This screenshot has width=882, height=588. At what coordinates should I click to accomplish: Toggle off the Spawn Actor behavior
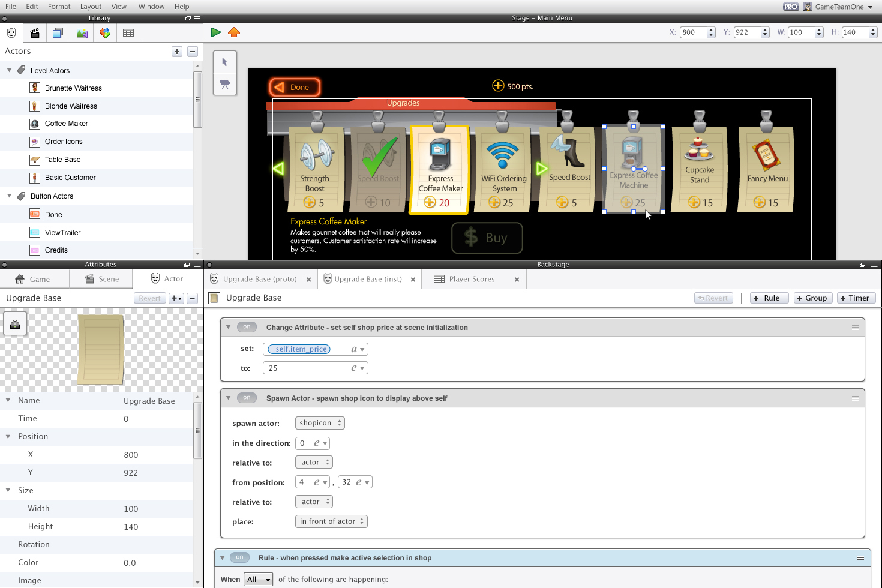click(247, 398)
